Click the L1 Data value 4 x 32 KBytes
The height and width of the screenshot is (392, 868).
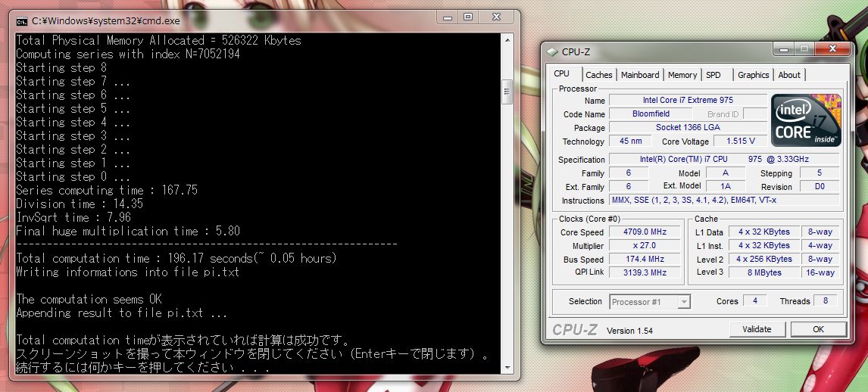[x=763, y=232]
